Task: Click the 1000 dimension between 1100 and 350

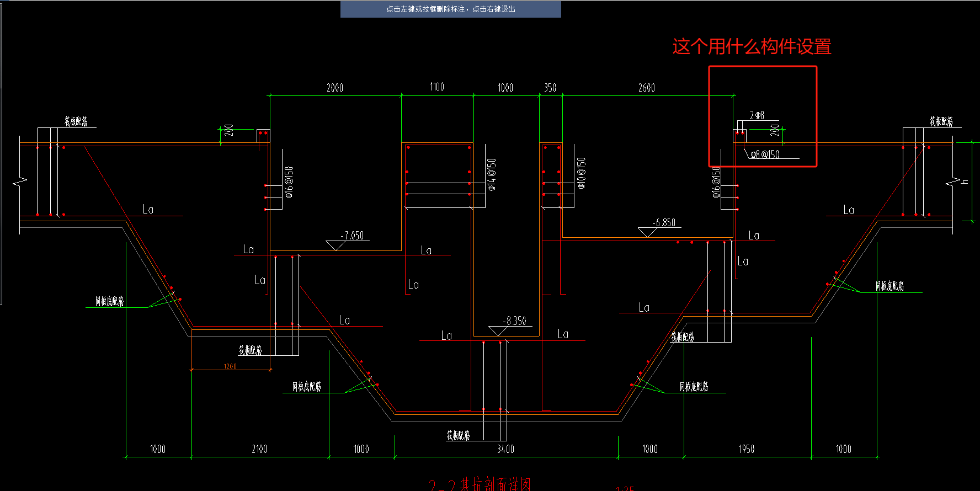Action: pyautogui.click(x=505, y=88)
